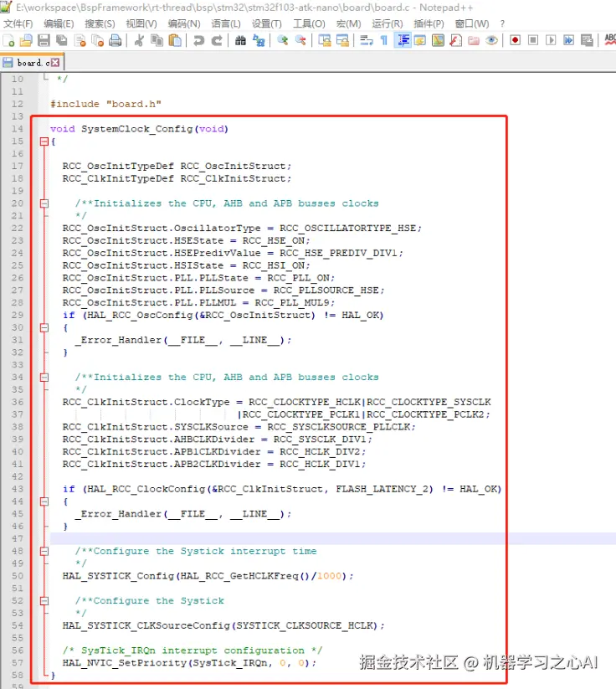Collapse the comment fold at line 52
The image size is (616, 689).
tap(44, 601)
